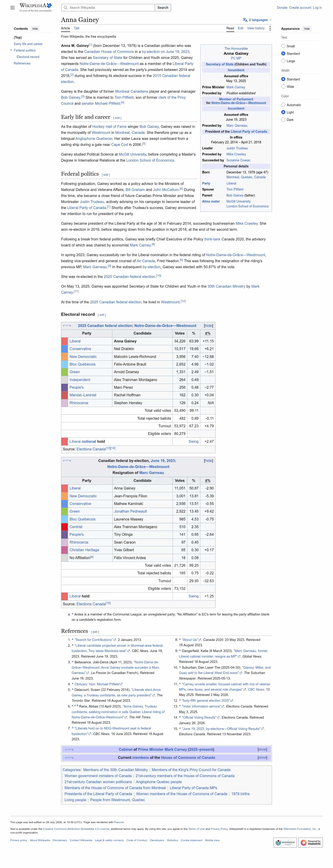The height and width of the screenshot is (868, 333).
Task: Click the Creative Commons Attribution-ShareAlike 4.0 License link
Action: tap(76, 829)
